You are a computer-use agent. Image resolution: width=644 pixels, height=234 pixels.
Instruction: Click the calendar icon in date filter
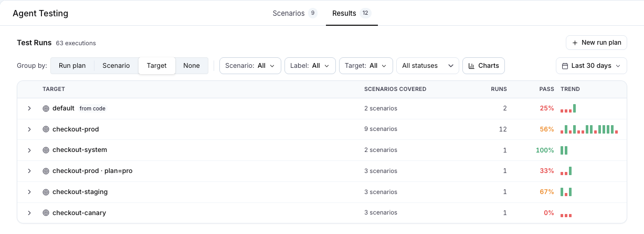click(x=565, y=66)
